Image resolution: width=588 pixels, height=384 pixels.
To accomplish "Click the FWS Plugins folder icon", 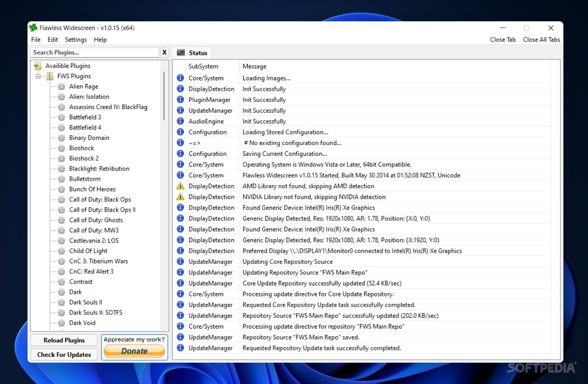I will (x=50, y=76).
